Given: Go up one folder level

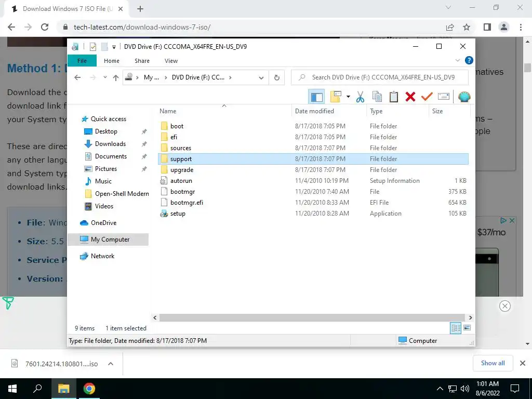Looking at the screenshot, I should [116, 78].
